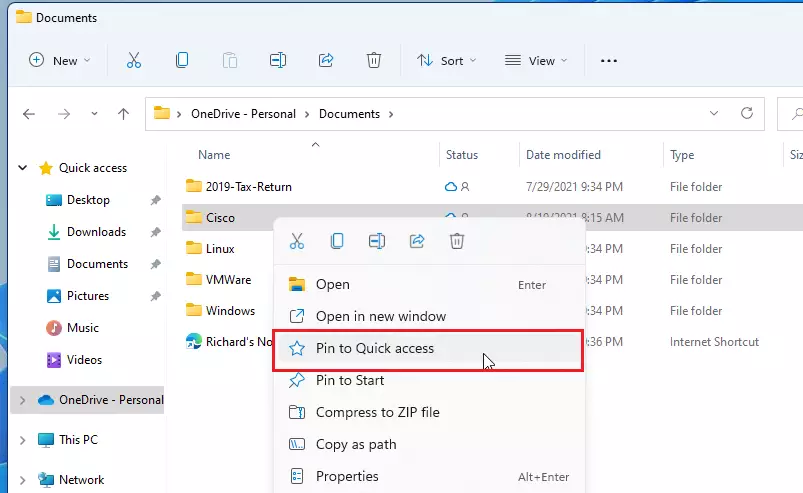Select the VMWare folder
The height and width of the screenshot is (493, 803).
(x=228, y=280)
